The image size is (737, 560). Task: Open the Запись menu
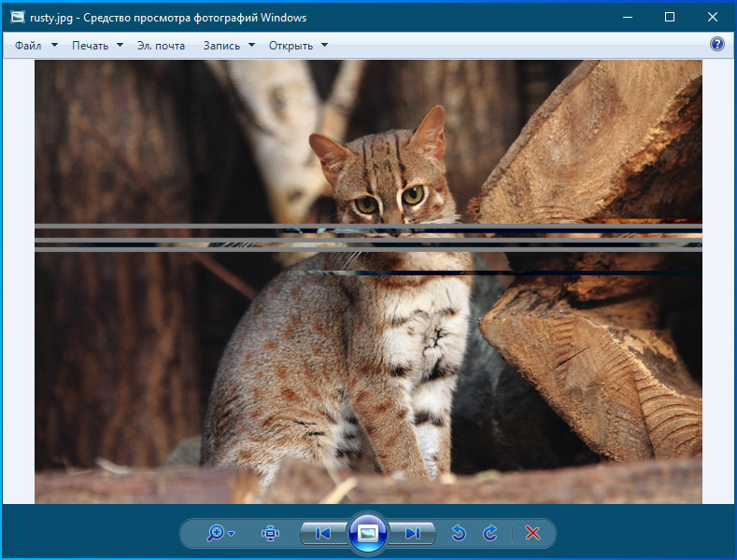point(221,46)
